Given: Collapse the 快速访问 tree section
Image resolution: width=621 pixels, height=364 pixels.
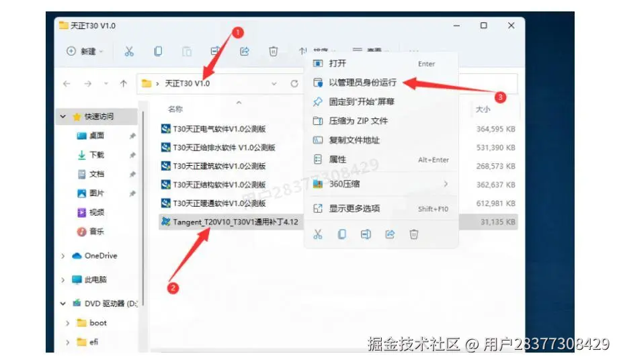Looking at the screenshot, I should tap(63, 116).
